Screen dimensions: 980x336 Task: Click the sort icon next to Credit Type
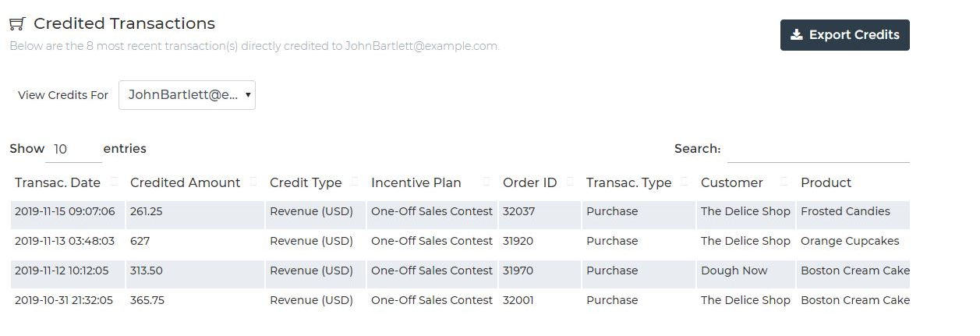[355, 182]
